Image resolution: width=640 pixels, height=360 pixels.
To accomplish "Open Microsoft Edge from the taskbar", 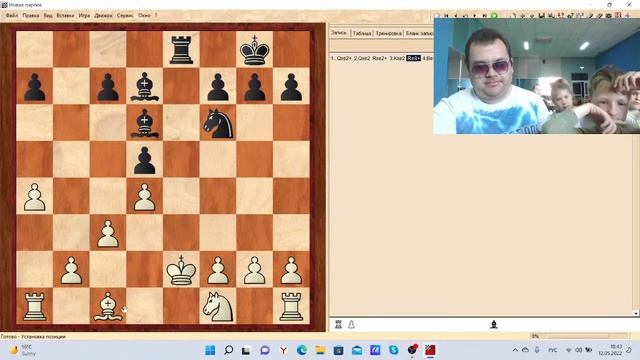I will pos(302,350).
